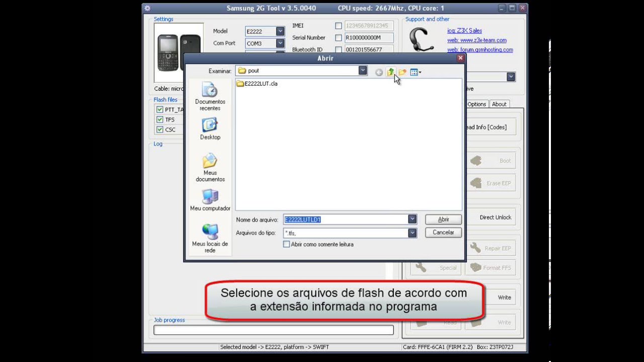Click the Direct Unlock button
The width and height of the screenshot is (644, 362).
pyautogui.click(x=490, y=217)
